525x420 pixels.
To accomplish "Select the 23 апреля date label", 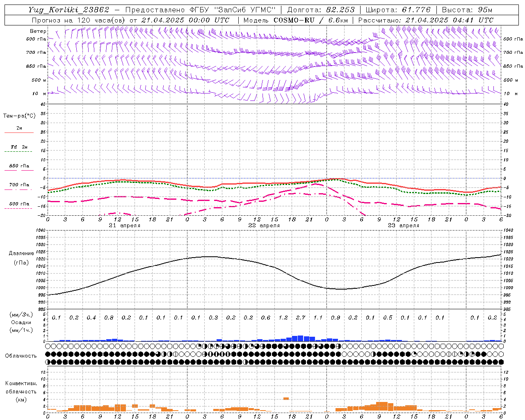I will [x=403, y=226].
